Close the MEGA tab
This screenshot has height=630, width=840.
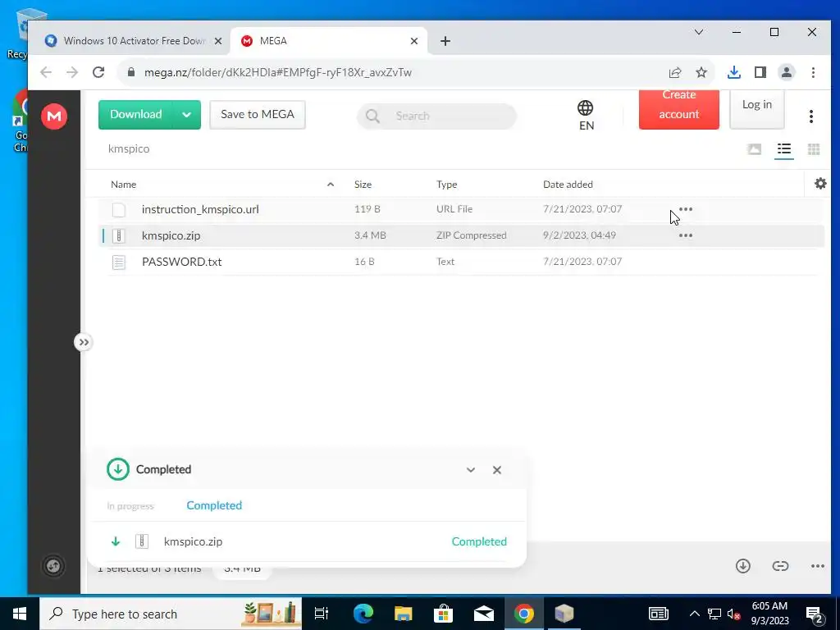[414, 41]
